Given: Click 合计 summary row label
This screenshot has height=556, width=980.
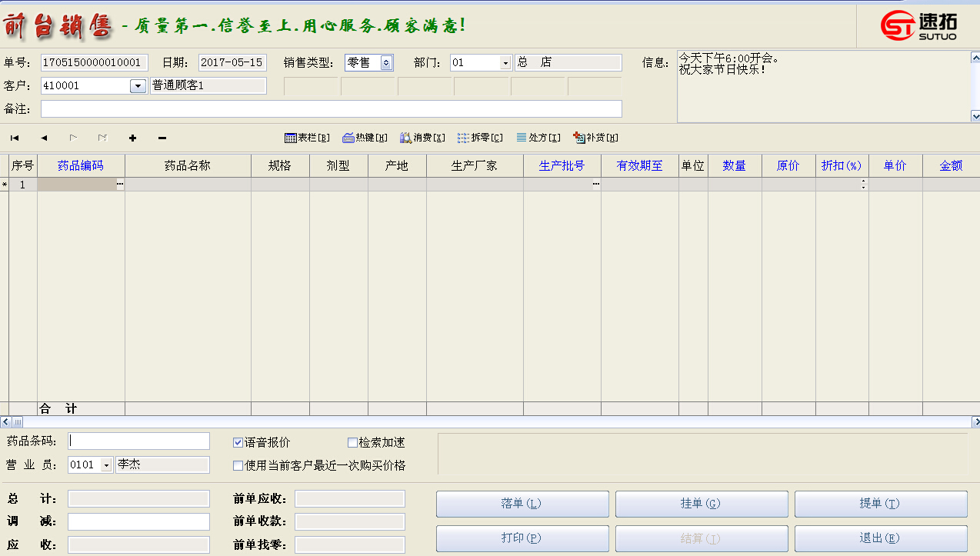Looking at the screenshot, I should pos(58,409).
